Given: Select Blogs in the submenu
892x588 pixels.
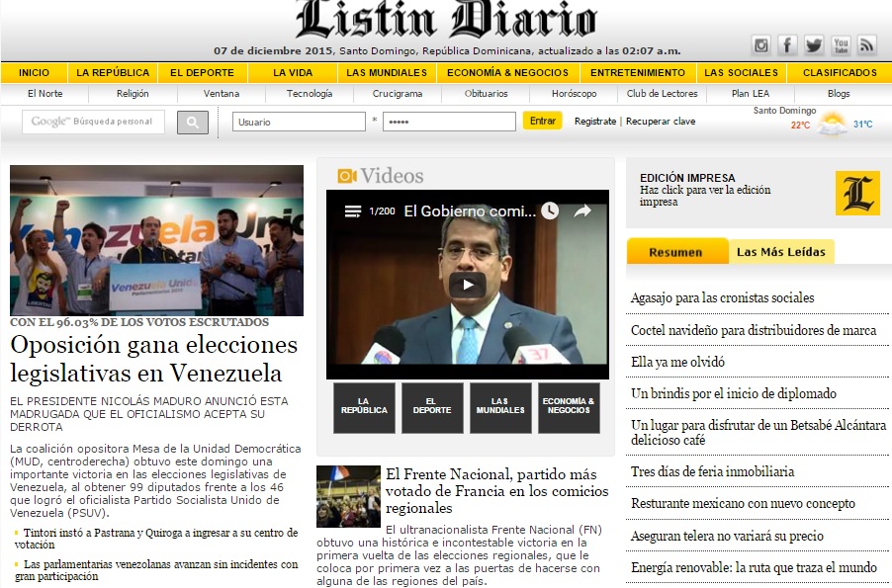Looking at the screenshot, I should [839, 93].
